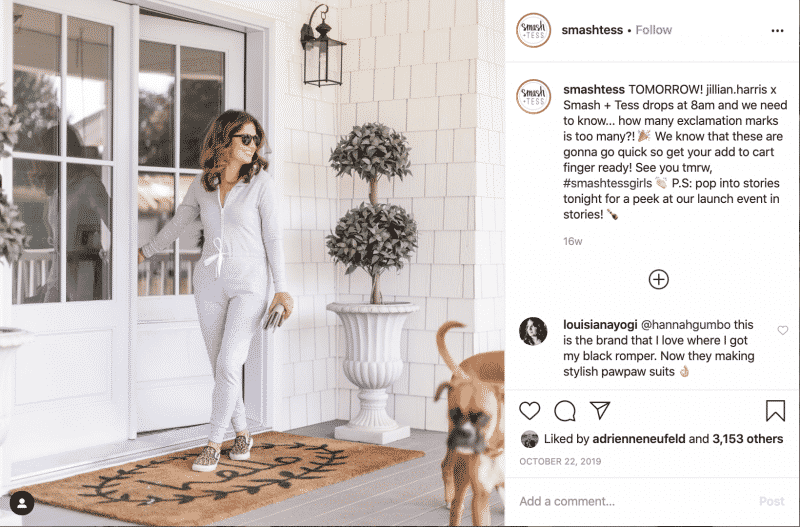Save the post with the bookmark icon
This screenshot has height=527, width=800.
click(775, 411)
